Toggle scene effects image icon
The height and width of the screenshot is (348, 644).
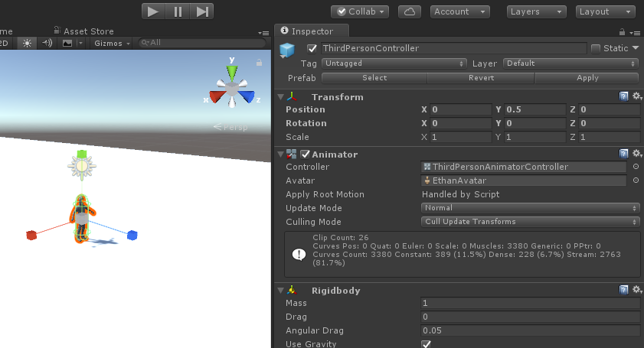click(x=67, y=43)
